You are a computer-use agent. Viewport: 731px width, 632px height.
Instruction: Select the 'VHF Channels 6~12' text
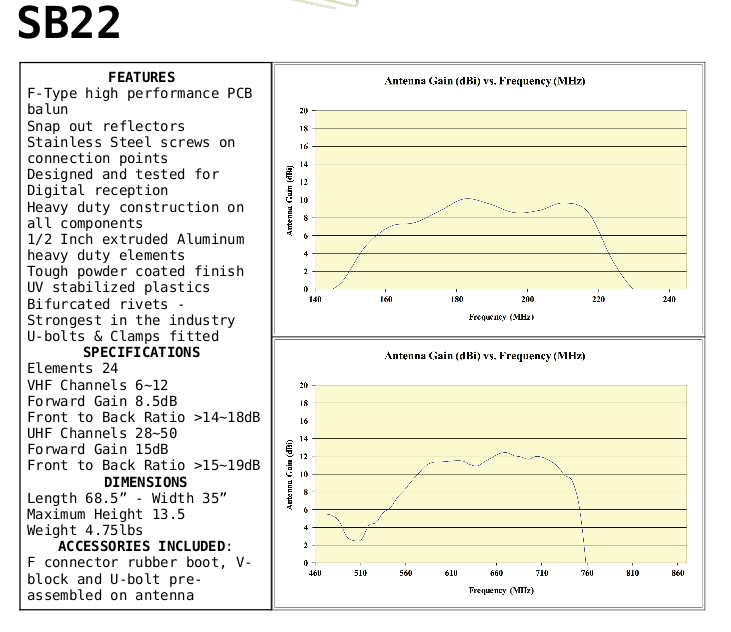[98, 385]
